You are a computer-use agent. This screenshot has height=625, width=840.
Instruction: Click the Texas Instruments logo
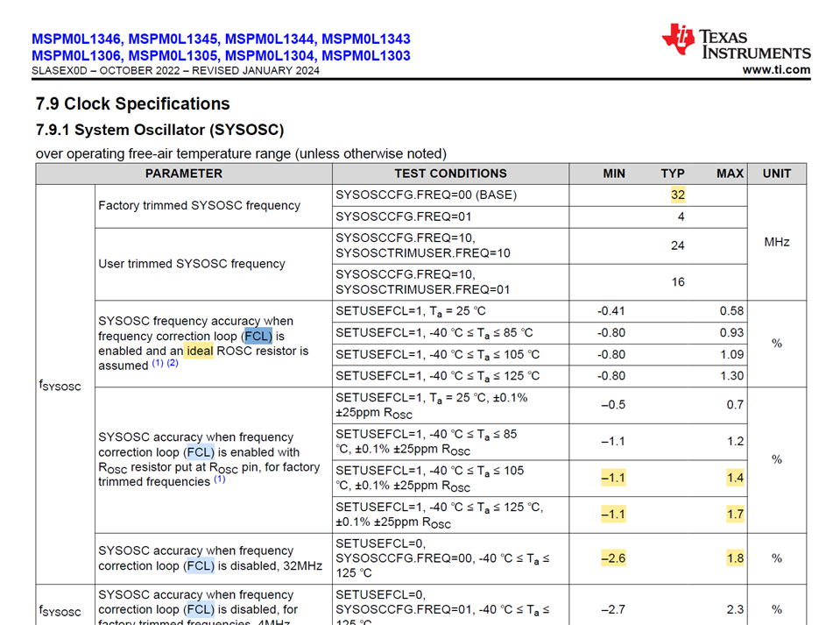(736, 40)
